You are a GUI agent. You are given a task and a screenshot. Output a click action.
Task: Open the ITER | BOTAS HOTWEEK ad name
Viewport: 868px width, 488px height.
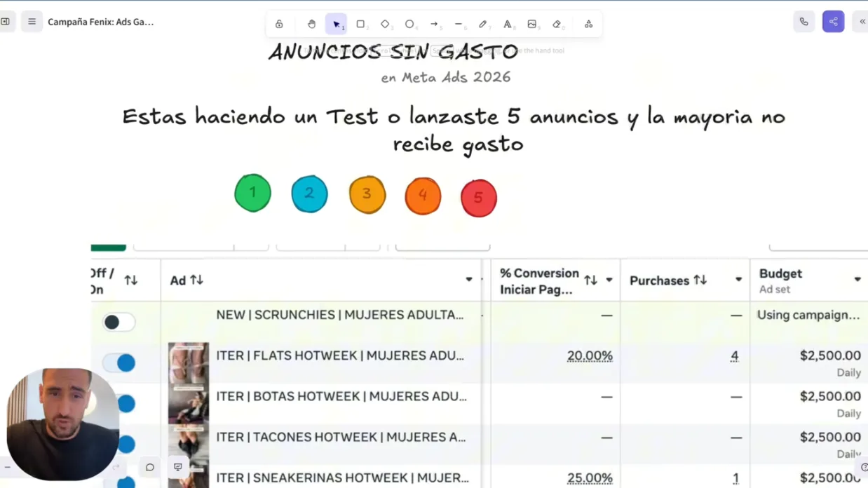[341, 396]
